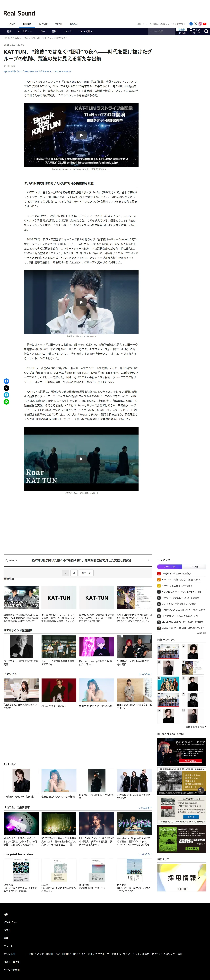Open next page arrow banner about KAT-TUN事務所初
The width and height of the screenshot is (210, 980).
pyautogui.click(x=78, y=560)
